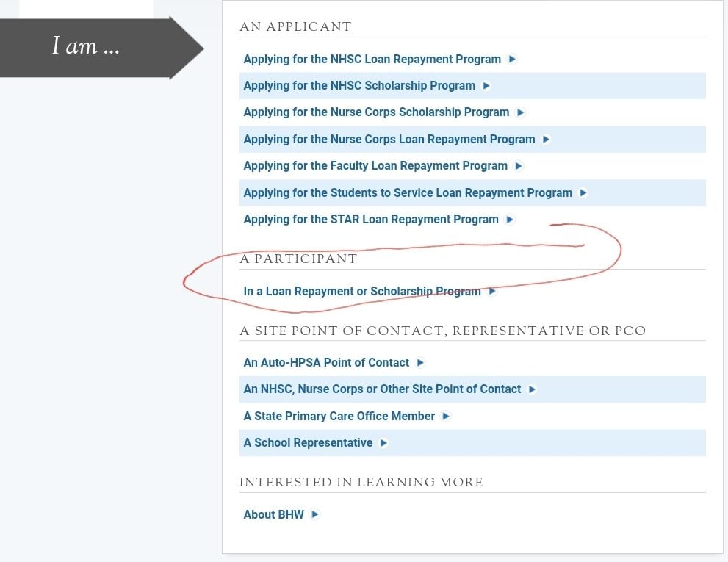Click arrow icon beside About BHW
728x562 pixels.
click(x=315, y=514)
